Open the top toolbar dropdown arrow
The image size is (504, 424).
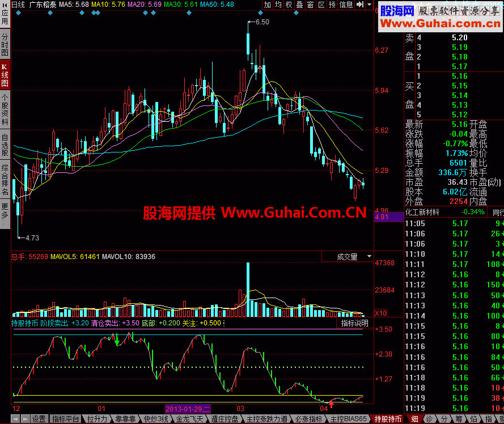(x=369, y=5)
